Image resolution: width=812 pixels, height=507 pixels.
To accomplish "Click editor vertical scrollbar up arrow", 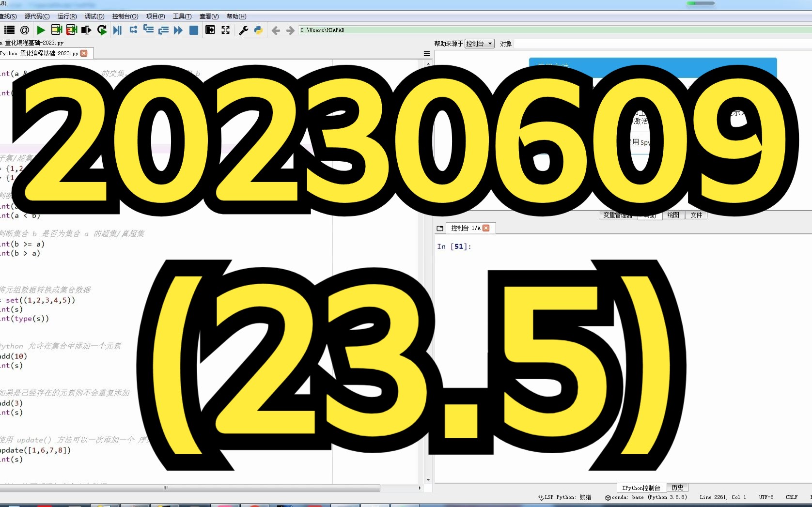I will (428, 63).
